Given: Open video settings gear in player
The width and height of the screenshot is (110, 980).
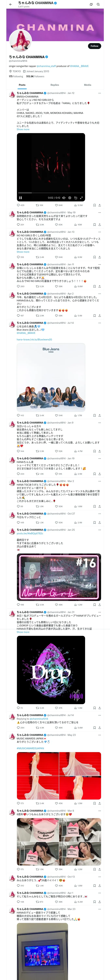Looking at the screenshot, I should (x=70, y=198).
